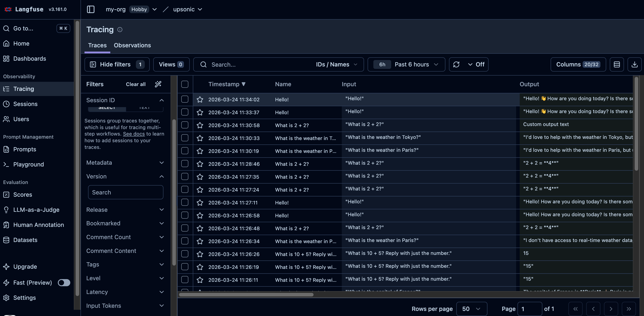The width and height of the screenshot is (644, 316).
Task: Go to first page icon
Action: coord(575,309)
